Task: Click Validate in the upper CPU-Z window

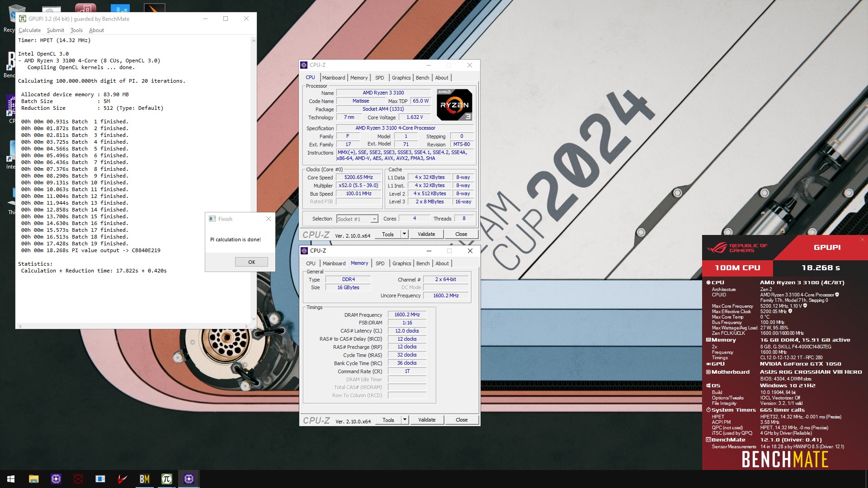Action: coord(426,234)
